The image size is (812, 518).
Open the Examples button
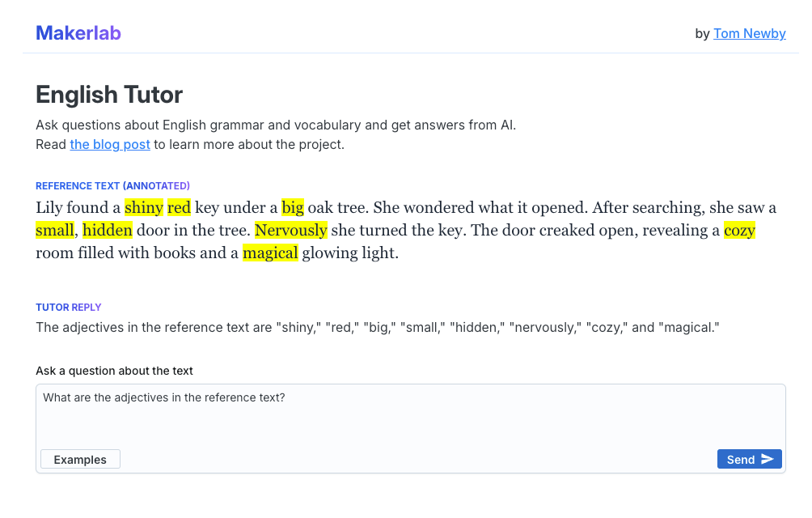pos(80,460)
